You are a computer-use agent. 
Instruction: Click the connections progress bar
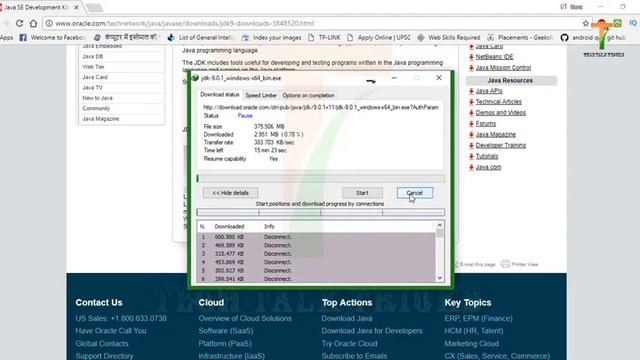321,212
